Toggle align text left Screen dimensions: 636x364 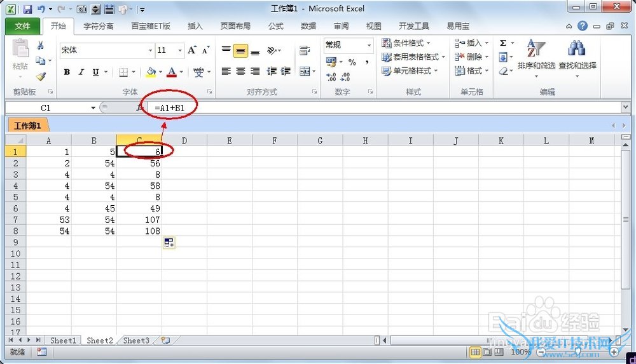226,71
